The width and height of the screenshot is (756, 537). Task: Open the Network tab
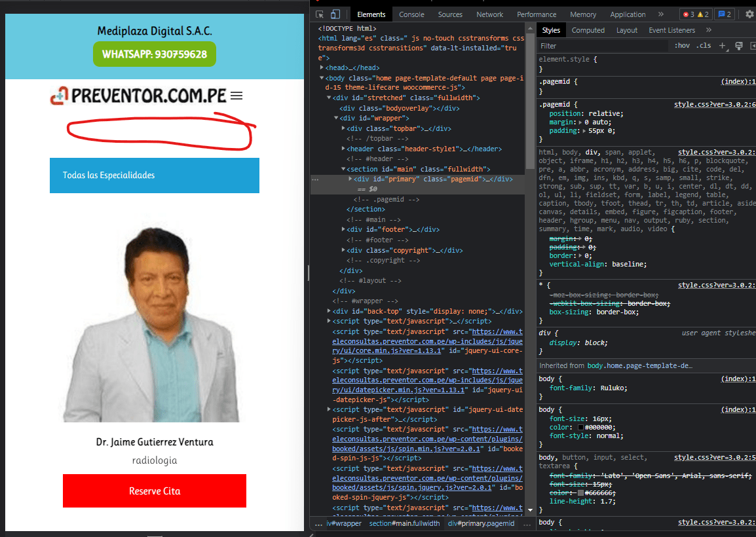pyautogui.click(x=489, y=14)
